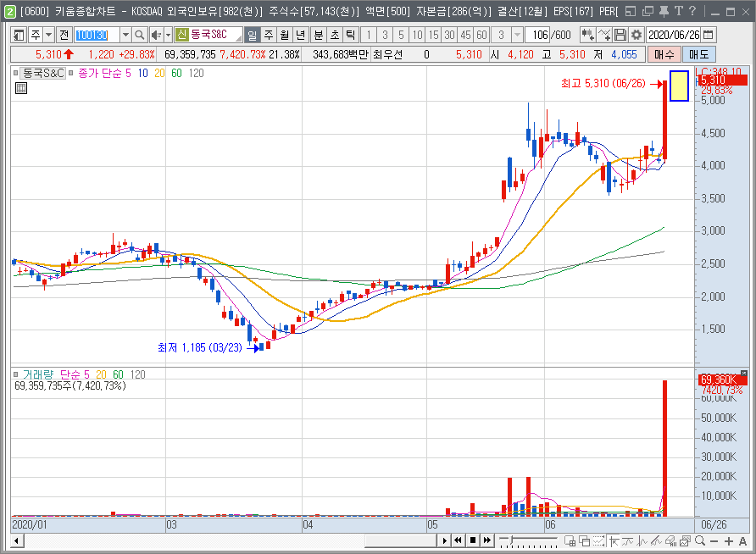Click the title bar T font icon
The height and width of the screenshot is (554, 756).
click(679, 11)
